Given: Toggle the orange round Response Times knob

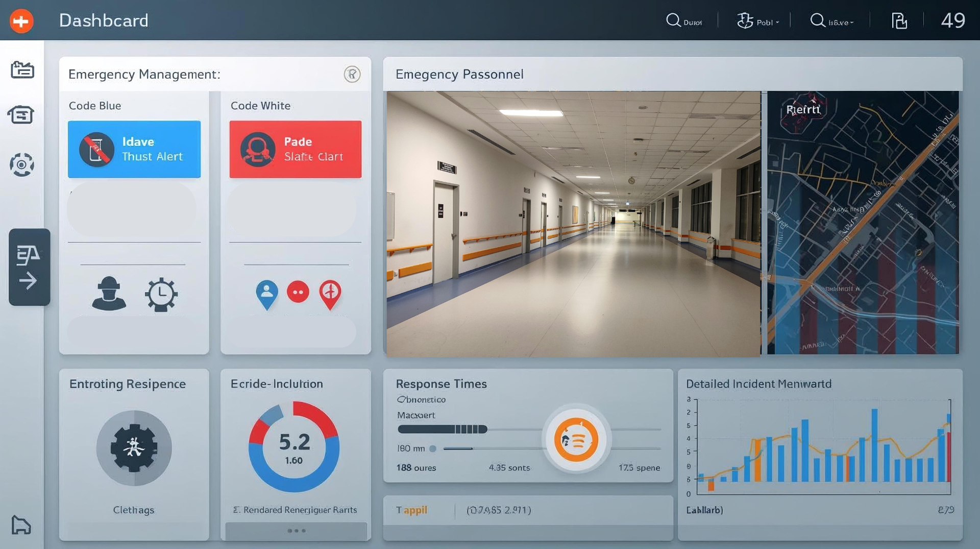Looking at the screenshot, I should tap(576, 439).
